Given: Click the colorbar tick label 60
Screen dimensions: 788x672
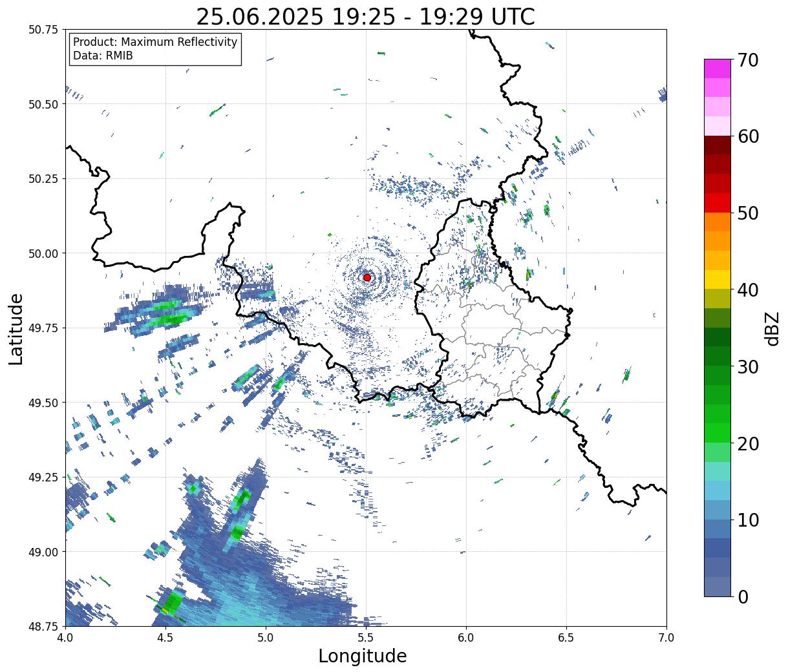Looking at the screenshot, I should (748, 136).
